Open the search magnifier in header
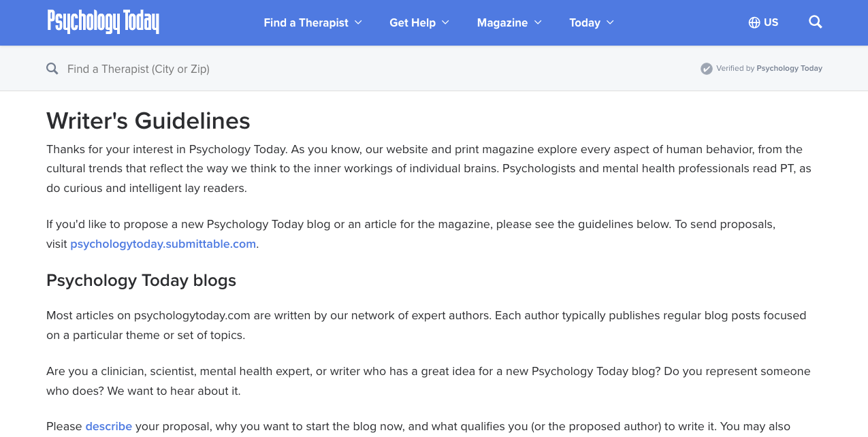868x437 pixels. (816, 22)
